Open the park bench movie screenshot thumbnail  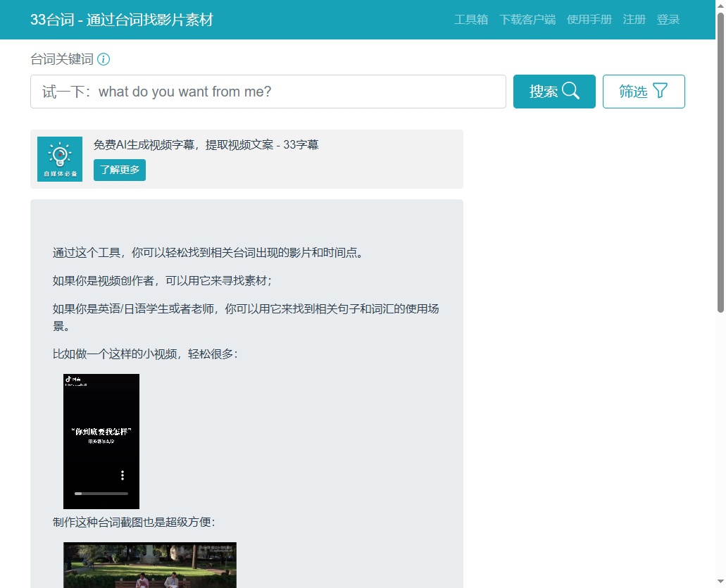[x=150, y=565]
